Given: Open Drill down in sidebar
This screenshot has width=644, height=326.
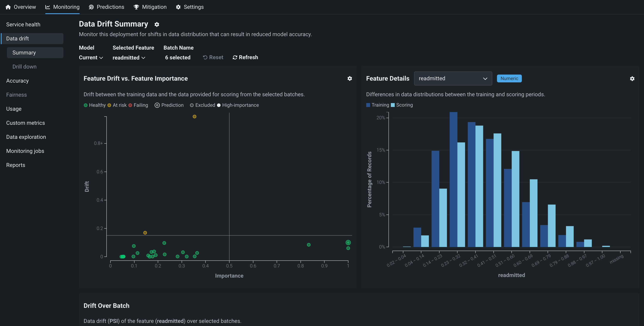Looking at the screenshot, I should [24, 67].
